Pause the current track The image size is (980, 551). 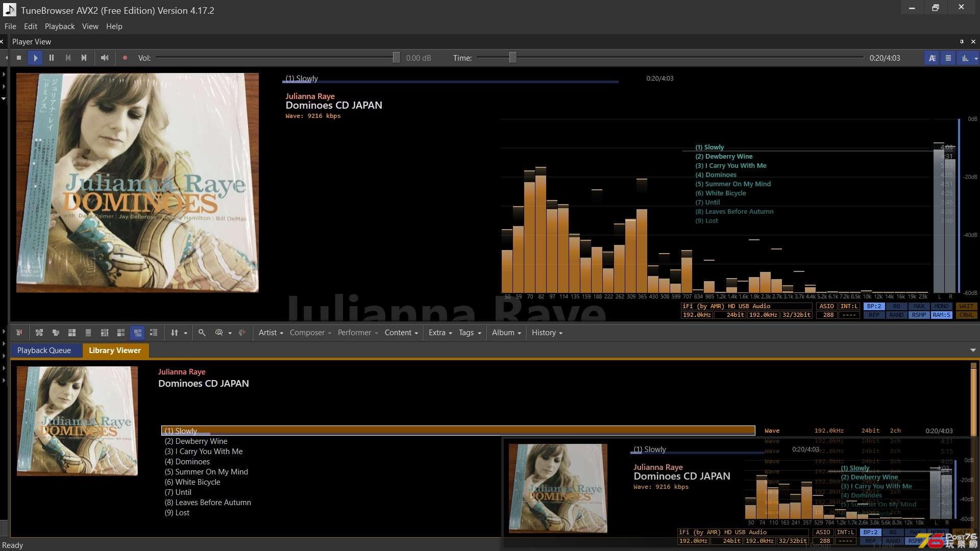[52, 58]
